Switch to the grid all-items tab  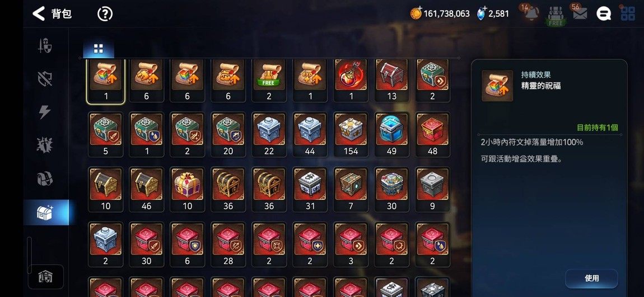point(99,49)
